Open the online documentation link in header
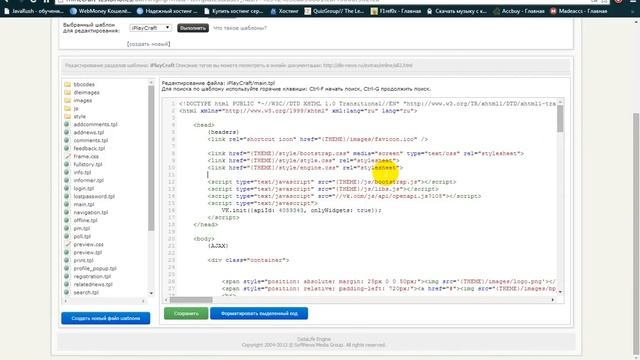 [368, 65]
